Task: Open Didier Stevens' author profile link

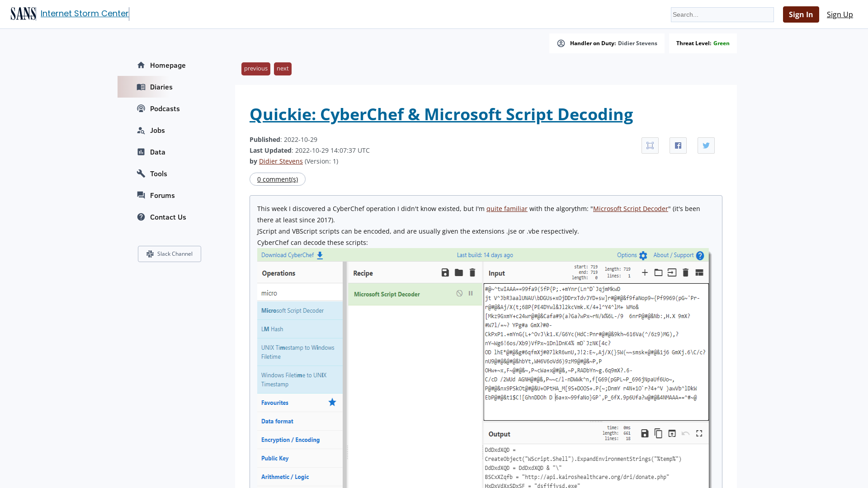Action: pyautogui.click(x=281, y=161)
